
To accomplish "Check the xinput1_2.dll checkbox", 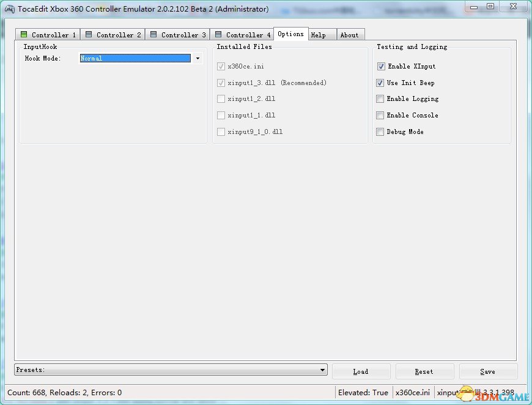I will click(x=221, y=98).
